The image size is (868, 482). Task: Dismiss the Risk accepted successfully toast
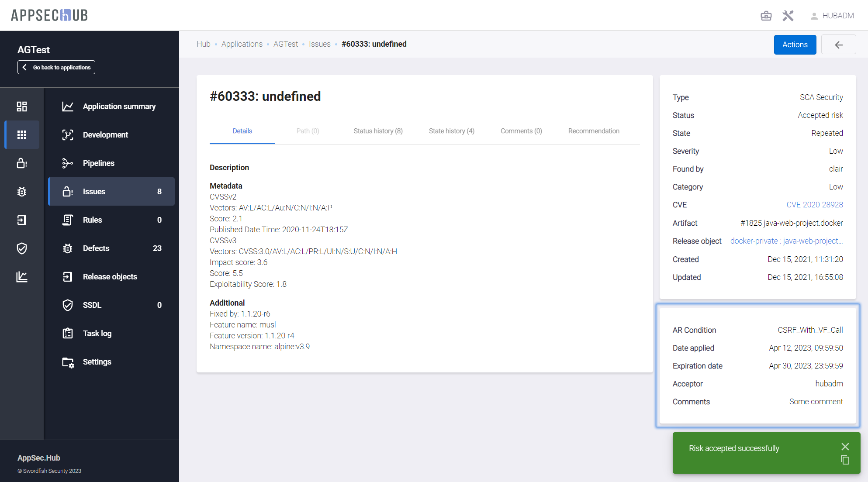coord(845,446)
